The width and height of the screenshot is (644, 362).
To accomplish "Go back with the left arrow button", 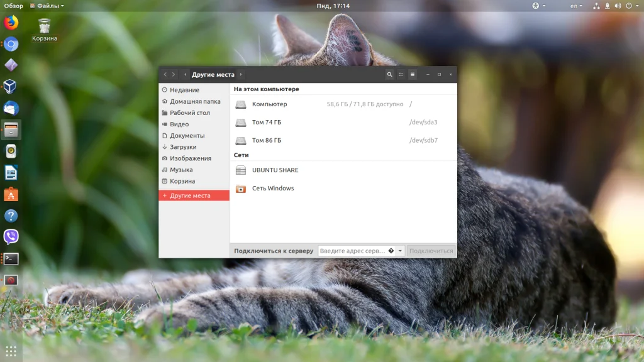I will (x=165, y=75).
